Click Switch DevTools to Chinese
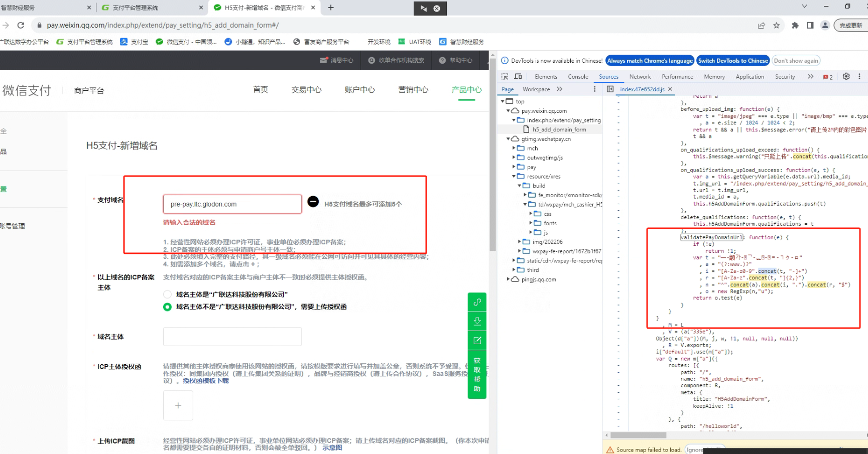The image size is (868, 454). tap(733, 61)
